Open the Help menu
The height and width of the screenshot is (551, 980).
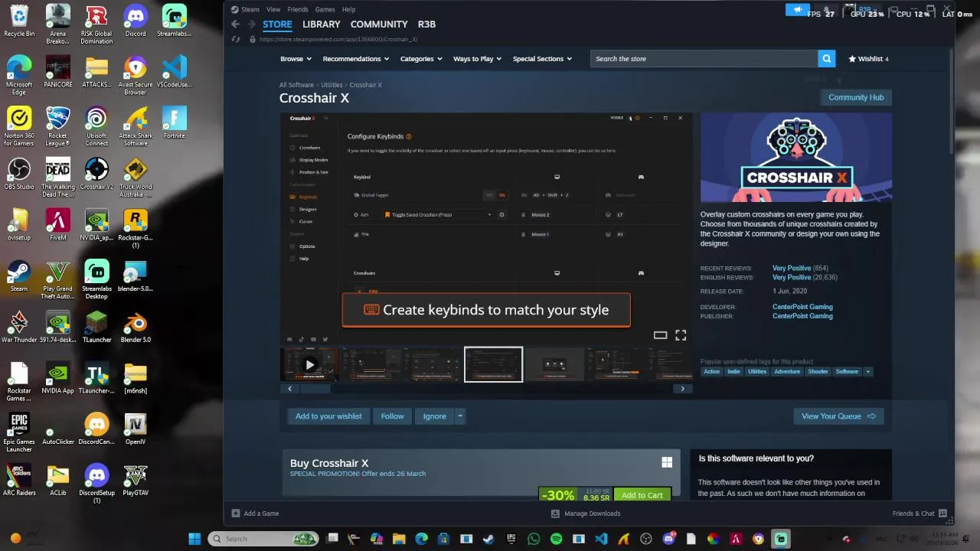tap(349, 9)
